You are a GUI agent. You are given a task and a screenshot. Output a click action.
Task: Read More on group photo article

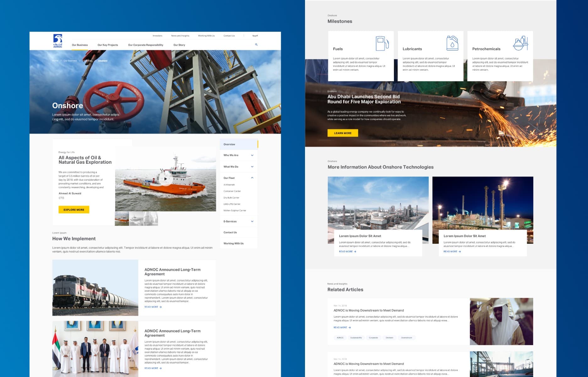tap(153, 368)
